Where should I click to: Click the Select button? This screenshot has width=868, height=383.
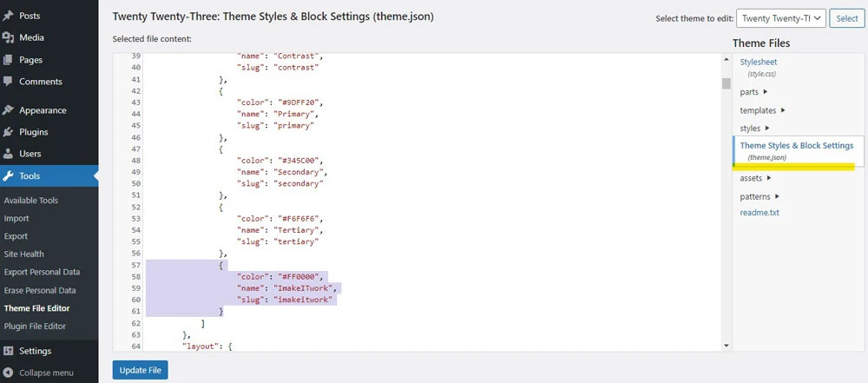(x=847, y=18)
